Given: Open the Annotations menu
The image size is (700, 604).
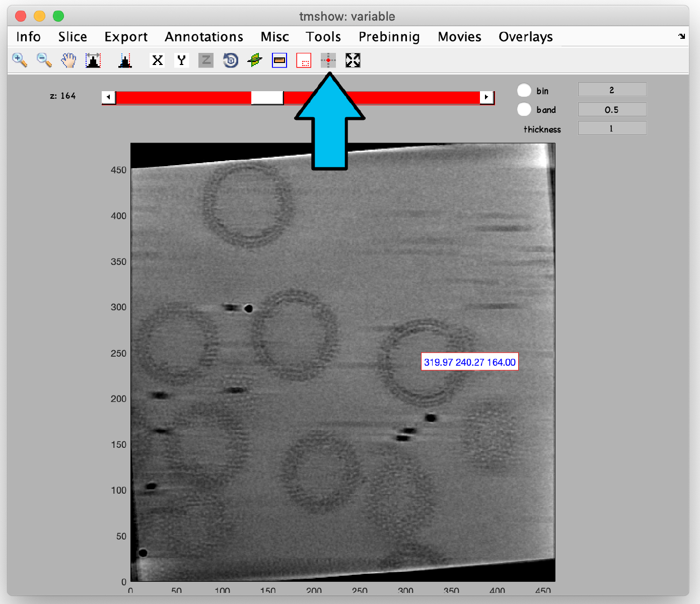Looking at the screenshot, I should click(x=204, y=36).
